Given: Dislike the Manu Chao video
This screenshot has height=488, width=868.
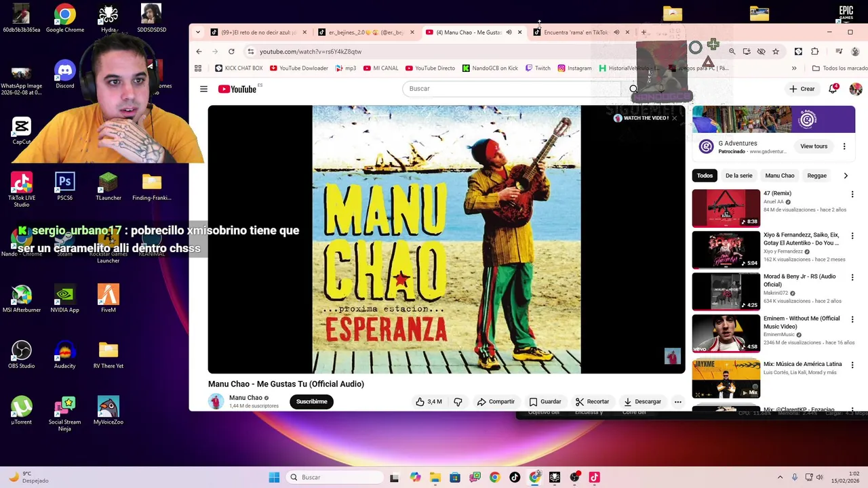Looking at the screenshot, I should (x=458, y=402).
